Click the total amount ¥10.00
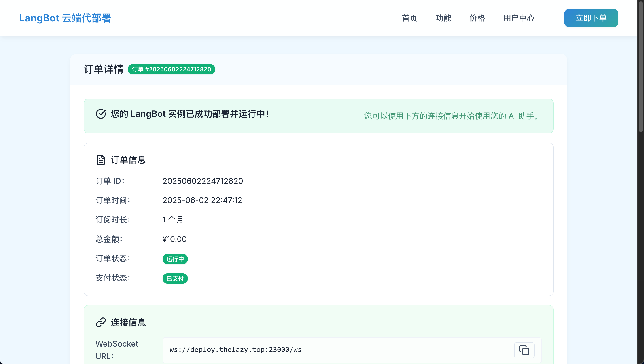Screen dimensions: 644x364 [174, 239]
